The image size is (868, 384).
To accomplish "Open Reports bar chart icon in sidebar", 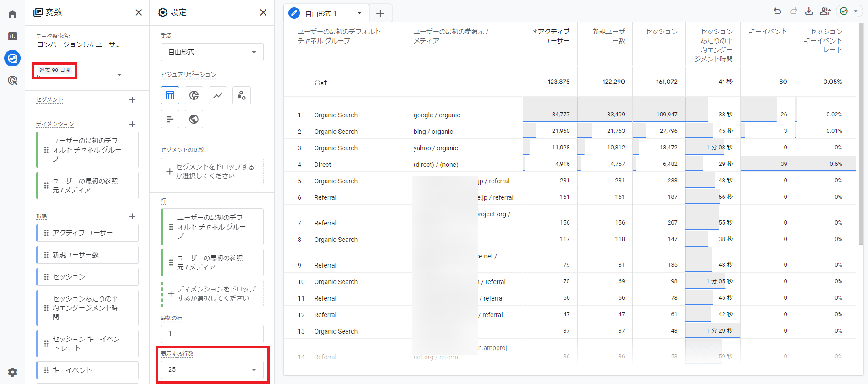I will (12, 36).
